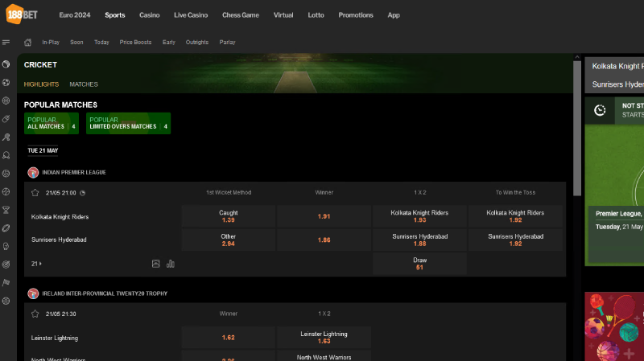The image size is (644, 361).
Task: Switch to the Early tab
Action: coord(169,43)
